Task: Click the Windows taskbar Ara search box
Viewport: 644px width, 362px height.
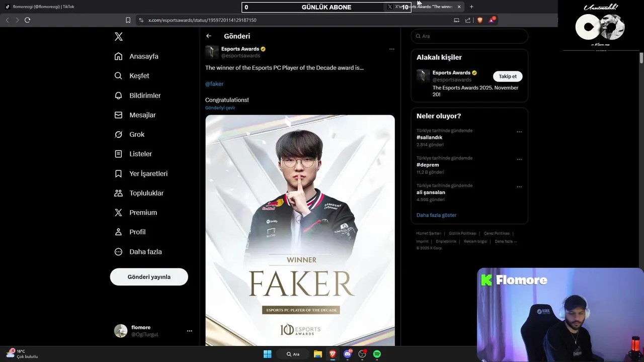Action: click(x=293, y=354)
